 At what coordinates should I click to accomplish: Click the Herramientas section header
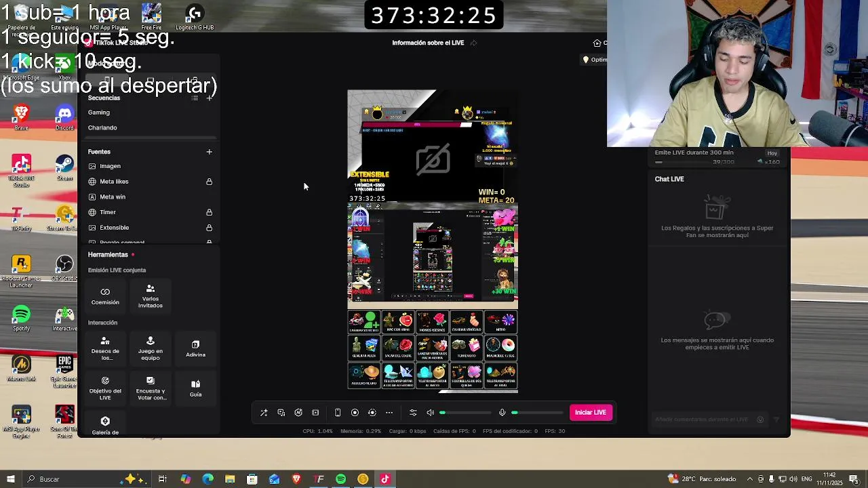[108, 255]
